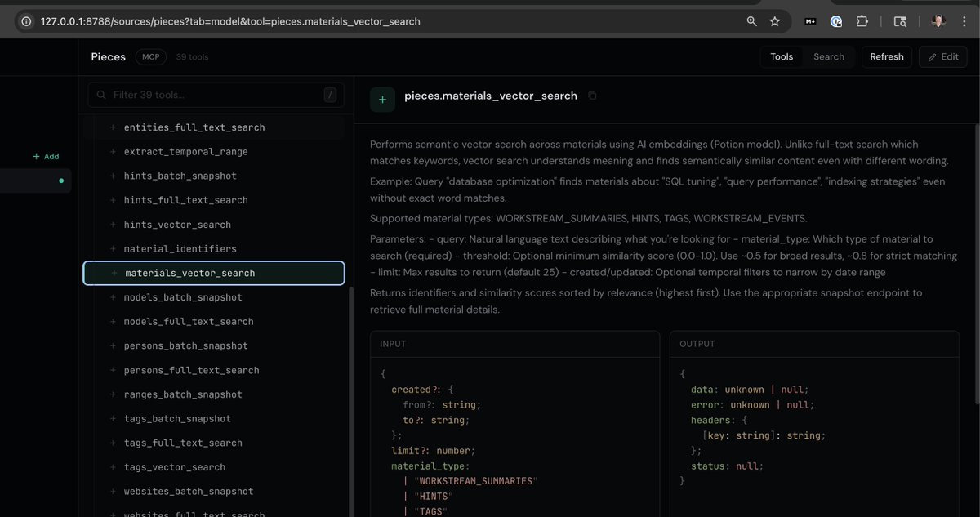Switch to the Search tab
The image size is (980, 517).
(x=829, y=56)
